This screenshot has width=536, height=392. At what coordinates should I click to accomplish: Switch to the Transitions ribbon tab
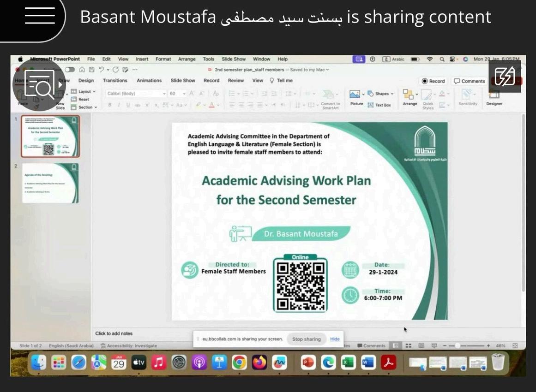tap(115, 81)
